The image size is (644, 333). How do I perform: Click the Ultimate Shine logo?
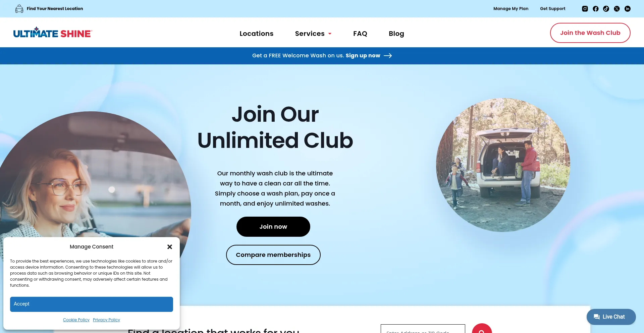point(53,33)
